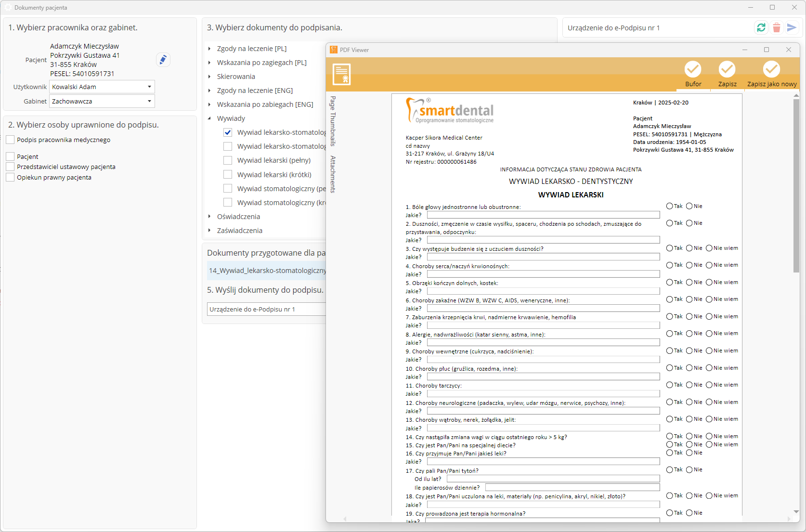Click the Dokumenty pacjenta window title icon
This screenshot has height=532, width=806.
click(x=8, y=8)
